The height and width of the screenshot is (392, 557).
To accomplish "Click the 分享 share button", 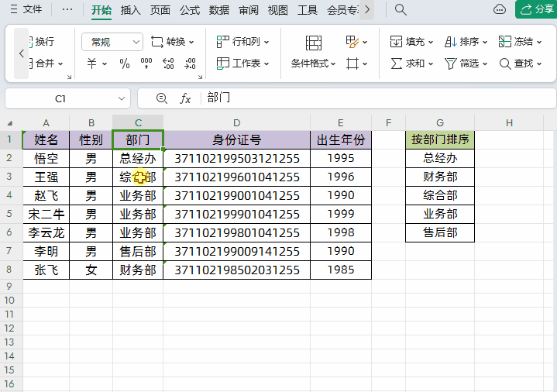I will pyautogui.click(x=536, y=9).
